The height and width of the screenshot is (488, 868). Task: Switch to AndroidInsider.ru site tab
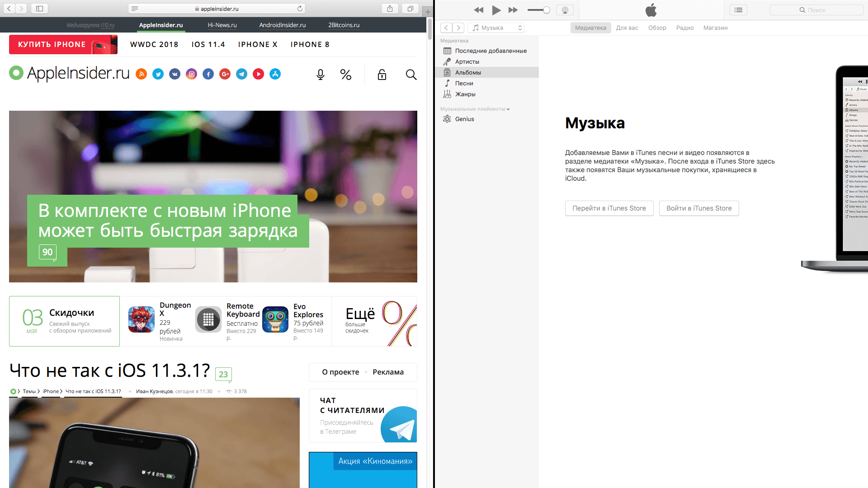(x=283, y=25)
